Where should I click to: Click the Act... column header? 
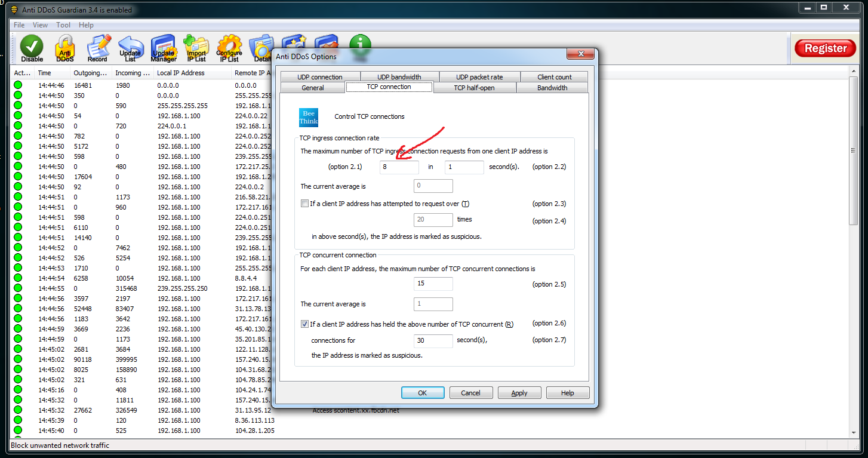pyautogui.click(x=23, y=73)
